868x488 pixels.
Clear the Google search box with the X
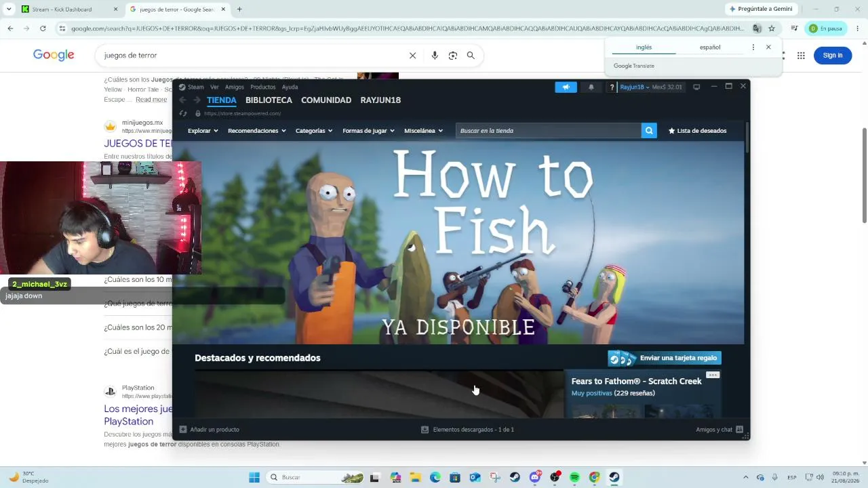tap(412, 56)
